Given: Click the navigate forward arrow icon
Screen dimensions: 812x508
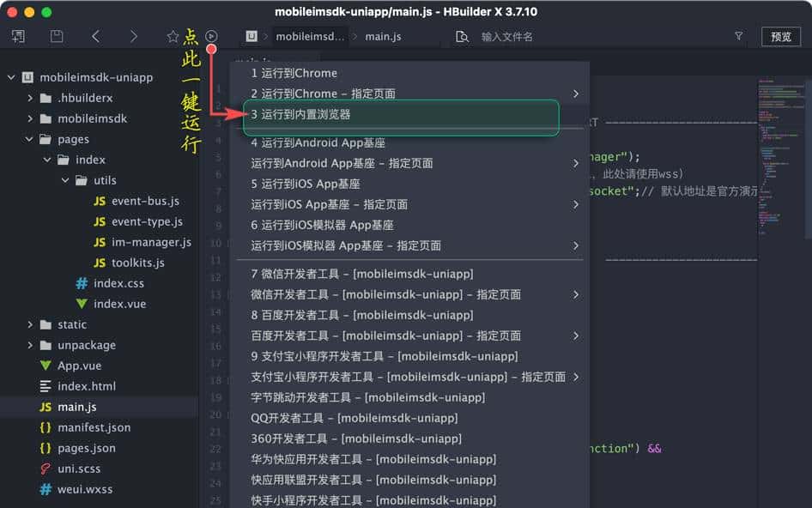Looking at the screenshot, I should (135, 36).
